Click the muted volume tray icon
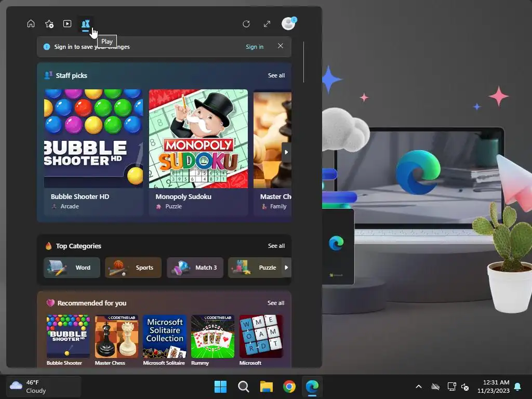Viewport: 532px width, 399px height. pos(465,387)
